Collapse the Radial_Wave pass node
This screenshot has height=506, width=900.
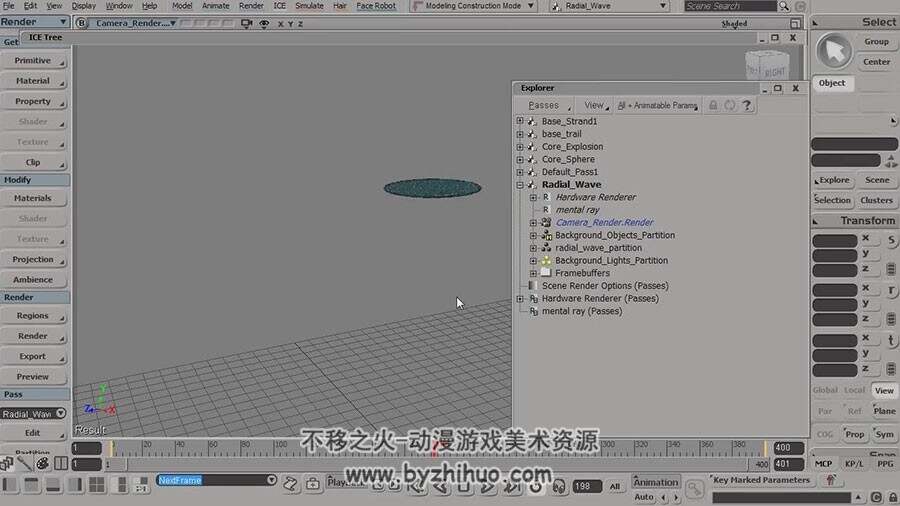tap(520, 185)
